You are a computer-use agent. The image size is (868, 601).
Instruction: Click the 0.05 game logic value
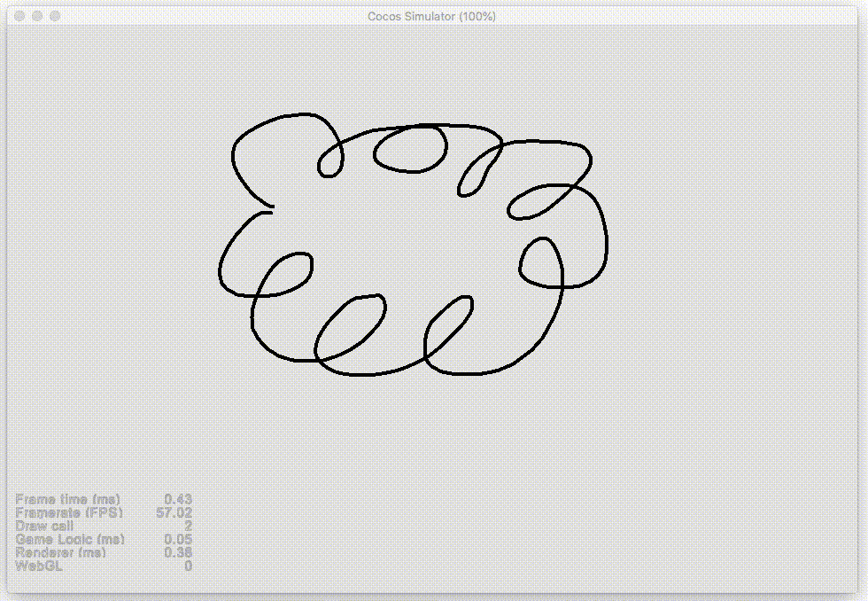click(178, 539)
